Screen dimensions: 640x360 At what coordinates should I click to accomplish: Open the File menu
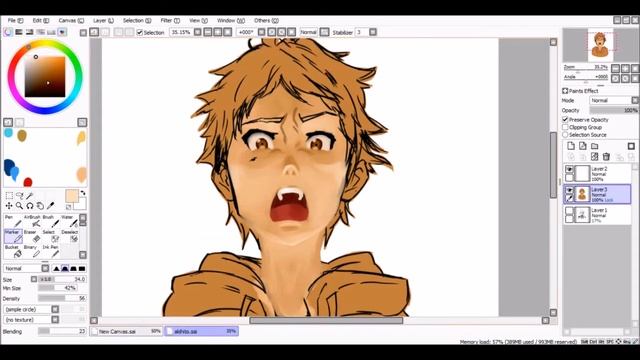(x=16, y=20)
